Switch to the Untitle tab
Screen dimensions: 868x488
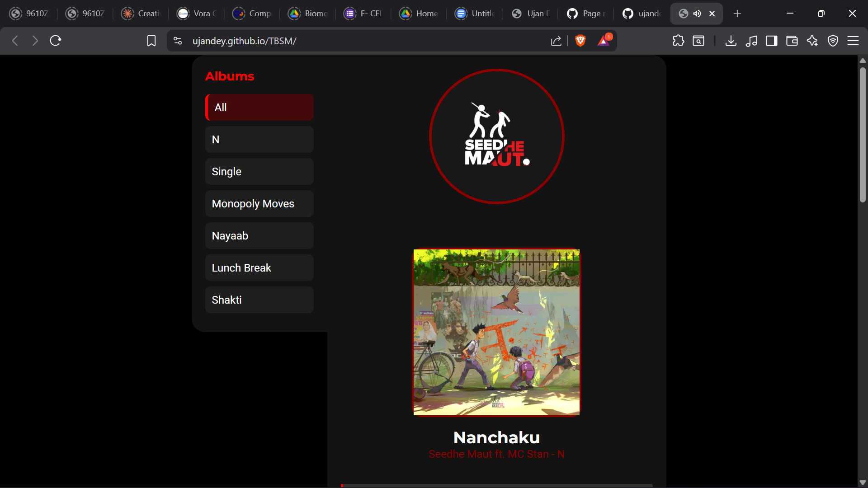coord(475,14)
